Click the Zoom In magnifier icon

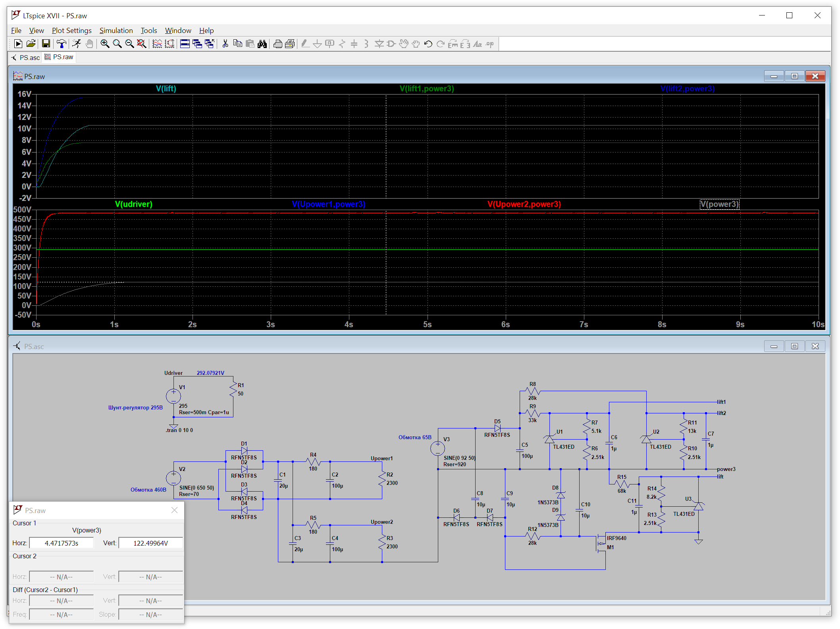(x=105, y=44)
